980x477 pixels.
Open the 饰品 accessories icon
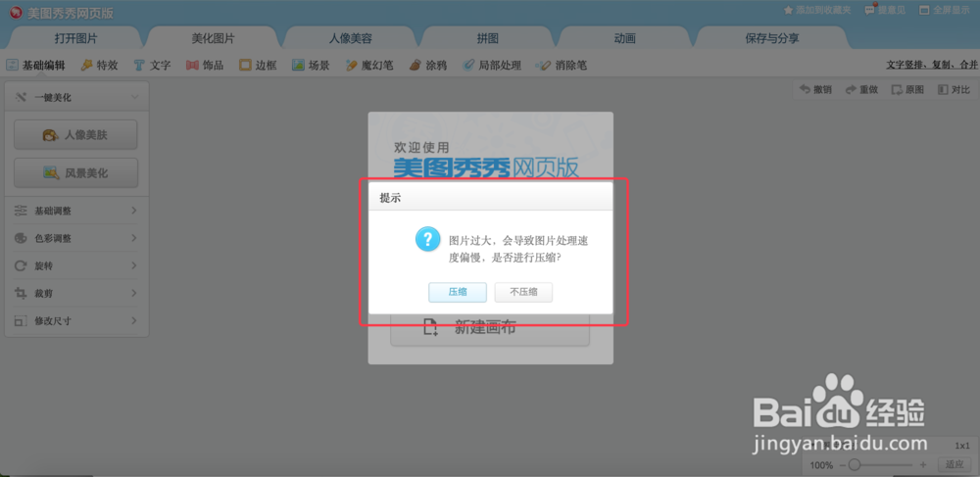[x=192, y=65]
